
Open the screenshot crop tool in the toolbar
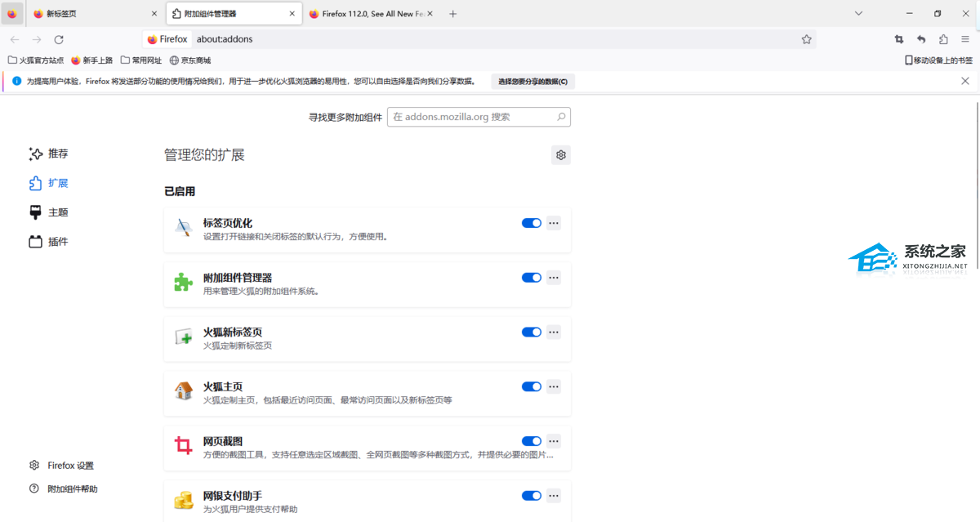[x=899, y=39]
